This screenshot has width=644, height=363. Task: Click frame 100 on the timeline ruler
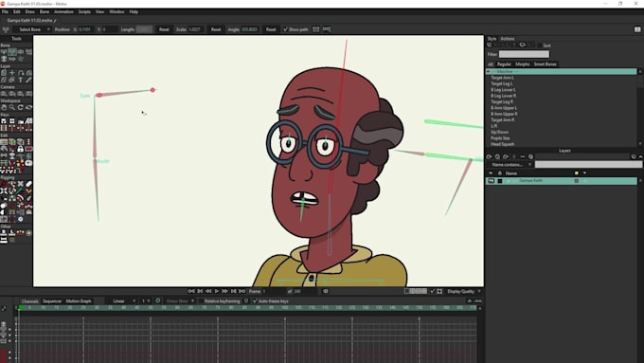[x=285, y=307]
